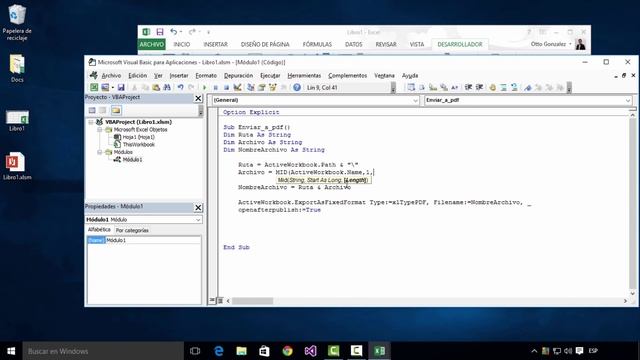Open Chrome from the taskbar

click(287, 351)
